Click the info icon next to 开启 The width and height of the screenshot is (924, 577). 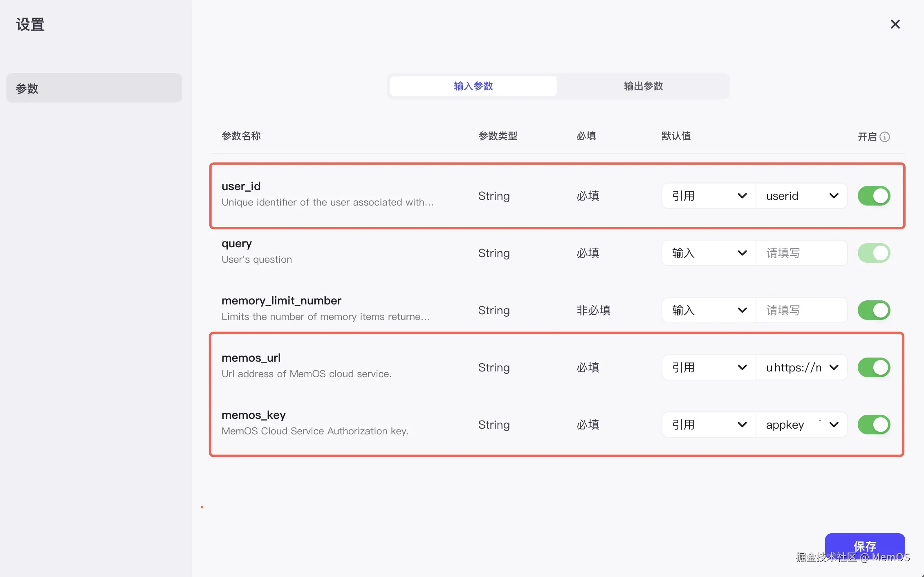[885, 137]
